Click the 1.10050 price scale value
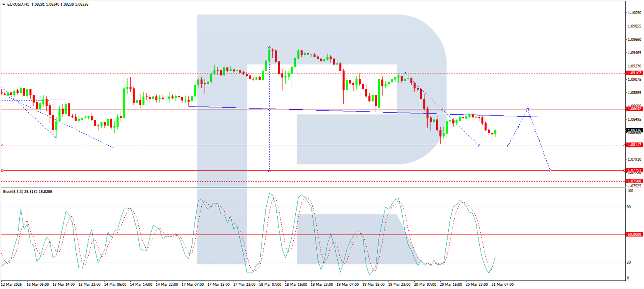 pos(634,13)
